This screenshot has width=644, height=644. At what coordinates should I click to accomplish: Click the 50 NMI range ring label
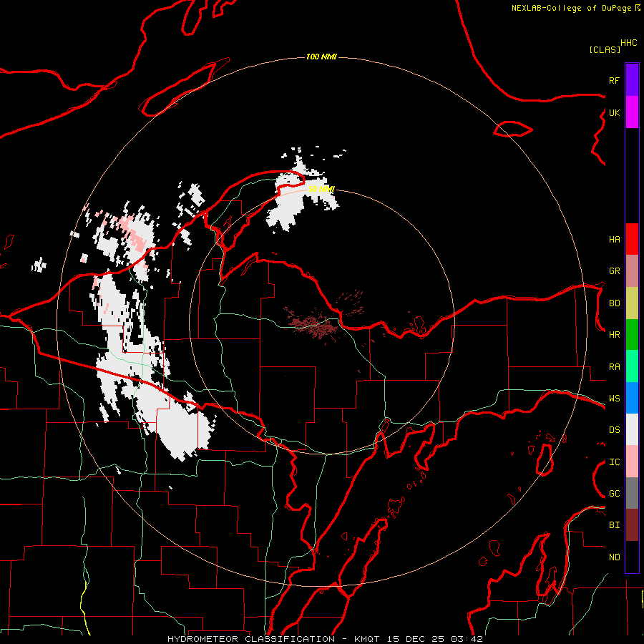click(321, 189)
